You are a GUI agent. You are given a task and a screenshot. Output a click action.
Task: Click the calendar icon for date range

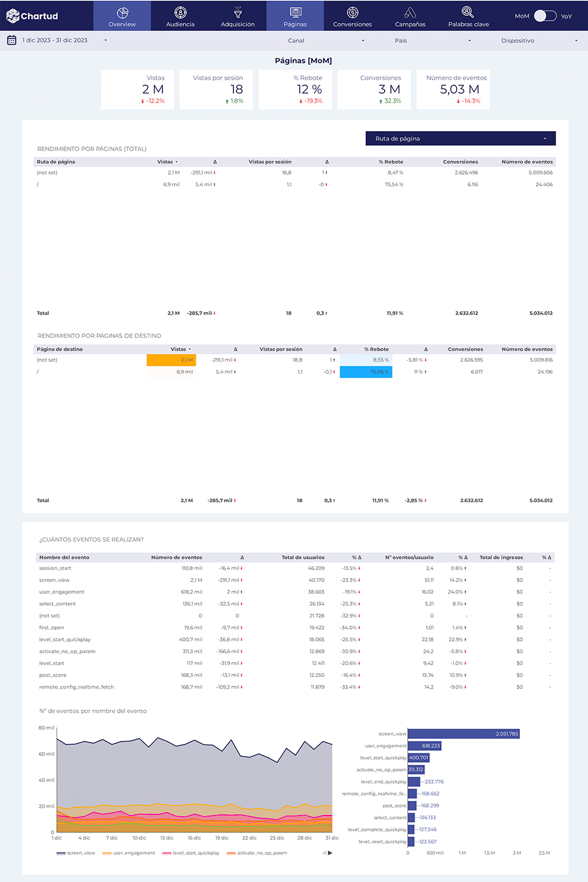pos(12,41)
